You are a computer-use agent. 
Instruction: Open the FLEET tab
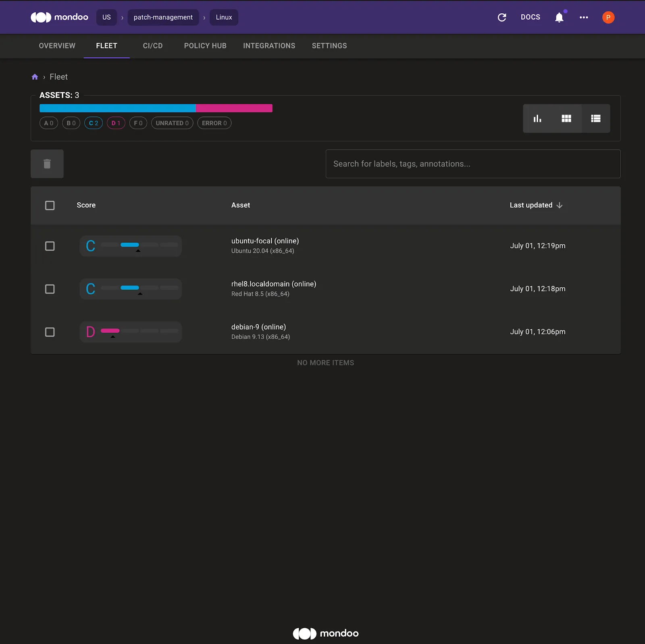pyautogui.click(x=107, y=46)
